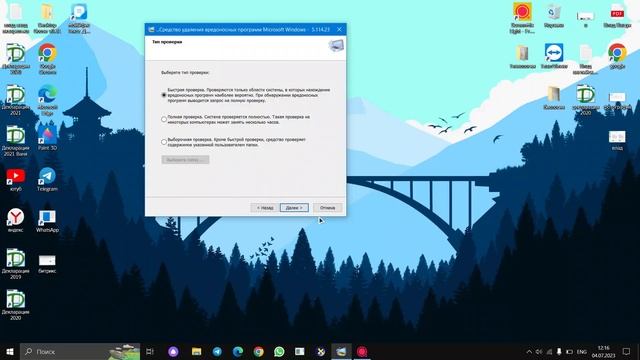The image size is (640, 360).
Task: Open the Декларация 2019 desktop icon
Action: point(16,264)
